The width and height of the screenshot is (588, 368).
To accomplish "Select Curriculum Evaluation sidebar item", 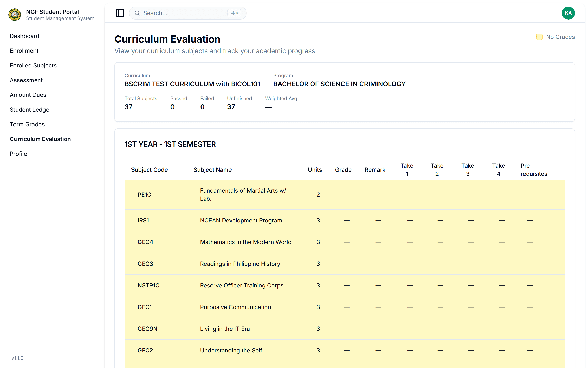I will (40, 139).
